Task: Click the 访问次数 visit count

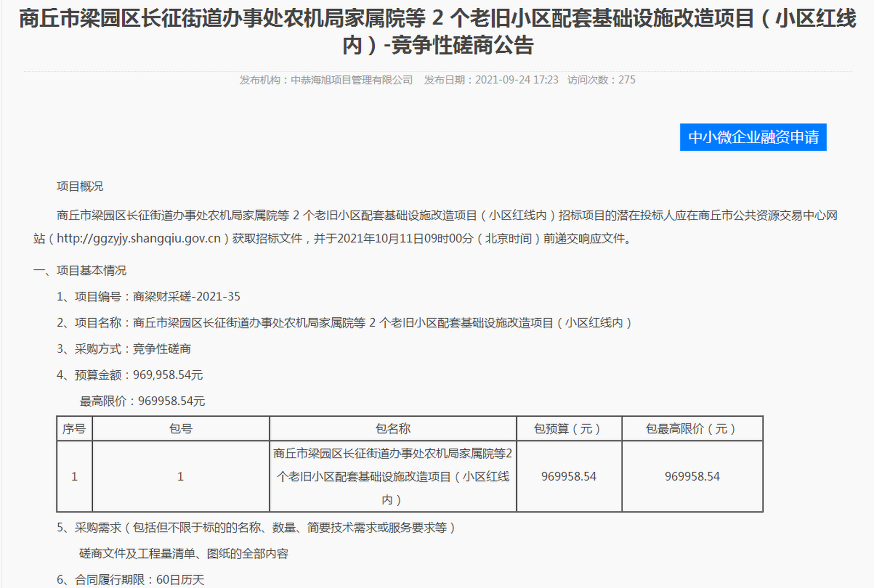Action: pyautogui.click(x=601, y=80)
